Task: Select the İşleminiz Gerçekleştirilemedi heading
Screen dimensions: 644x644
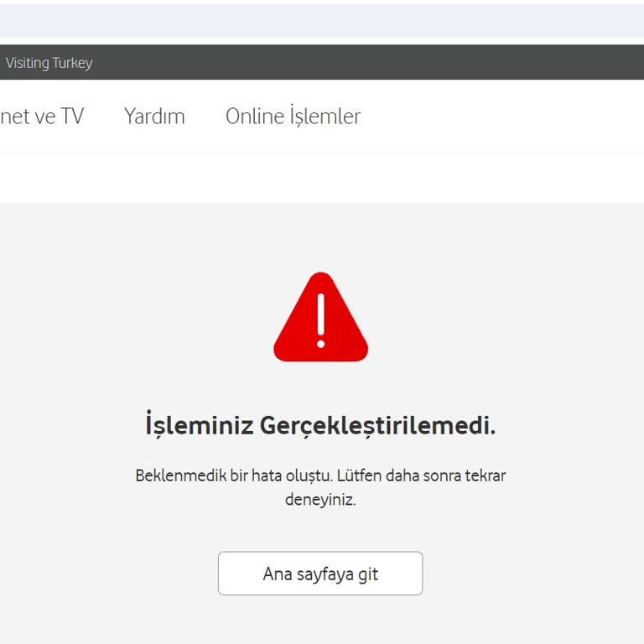Action: coord(320,425)
